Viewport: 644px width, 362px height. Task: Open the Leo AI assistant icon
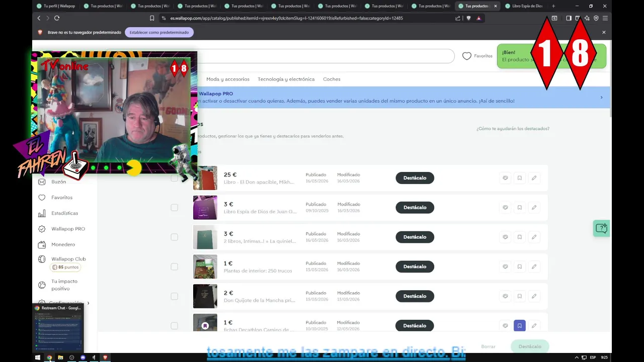point(587,18)
